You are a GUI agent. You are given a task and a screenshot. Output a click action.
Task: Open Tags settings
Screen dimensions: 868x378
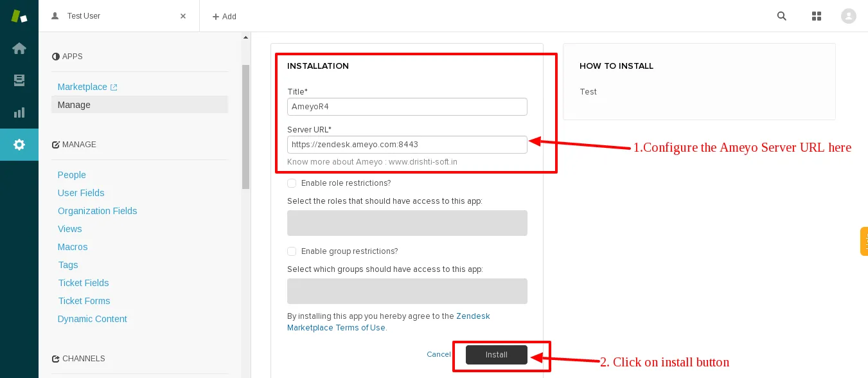tap(68, 265)
